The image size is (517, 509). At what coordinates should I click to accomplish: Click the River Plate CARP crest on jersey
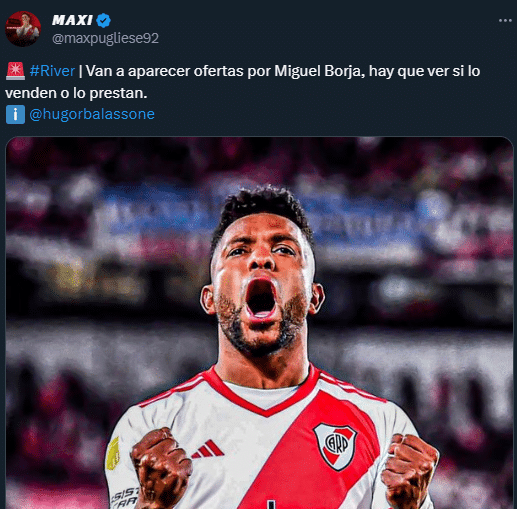pyautogui.click(x=335, y=446)
